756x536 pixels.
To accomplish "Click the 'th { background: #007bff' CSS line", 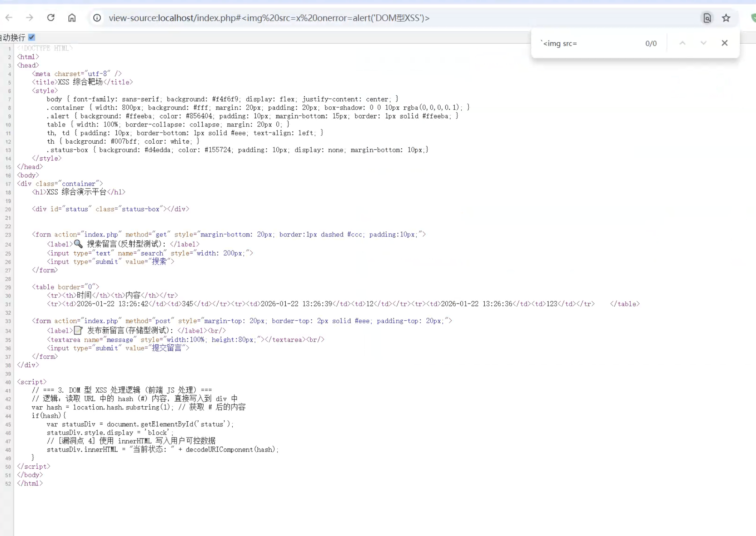I will (123, 142).
